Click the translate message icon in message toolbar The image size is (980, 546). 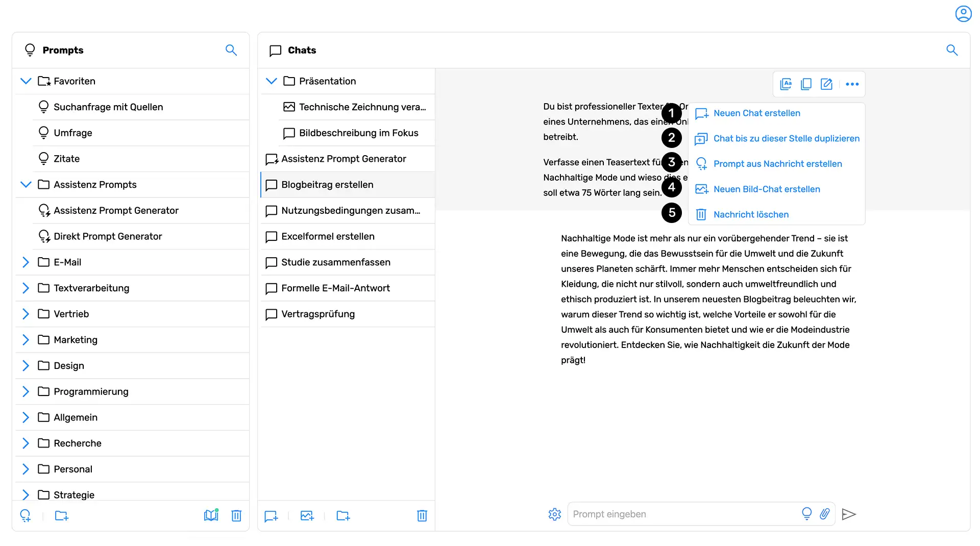(x=786, y=84)
